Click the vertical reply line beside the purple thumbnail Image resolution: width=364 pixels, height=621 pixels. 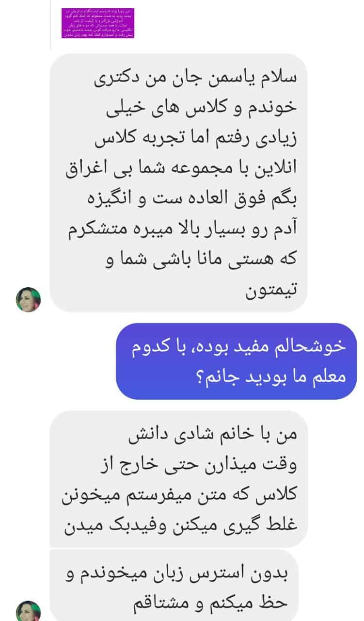(x=50, y=25)
